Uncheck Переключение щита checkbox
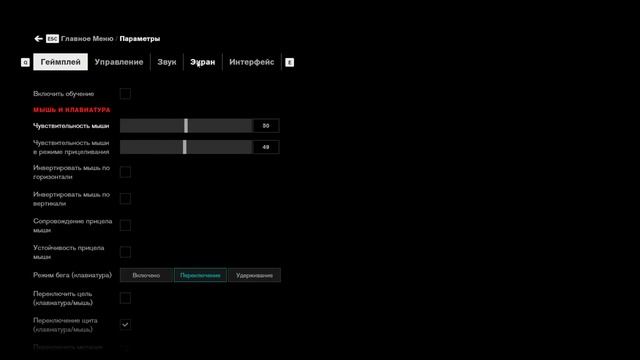The height and width of the screenshot is (360, 640). click(x=125, y=325)
